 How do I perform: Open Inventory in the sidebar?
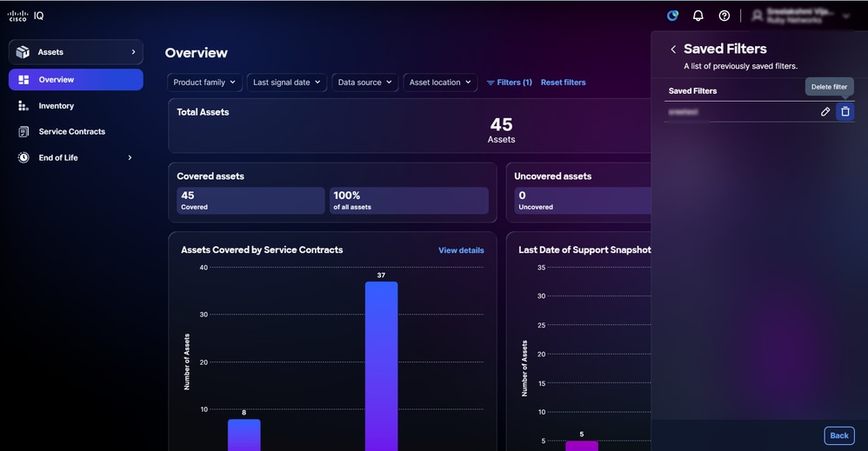point(56,106)
